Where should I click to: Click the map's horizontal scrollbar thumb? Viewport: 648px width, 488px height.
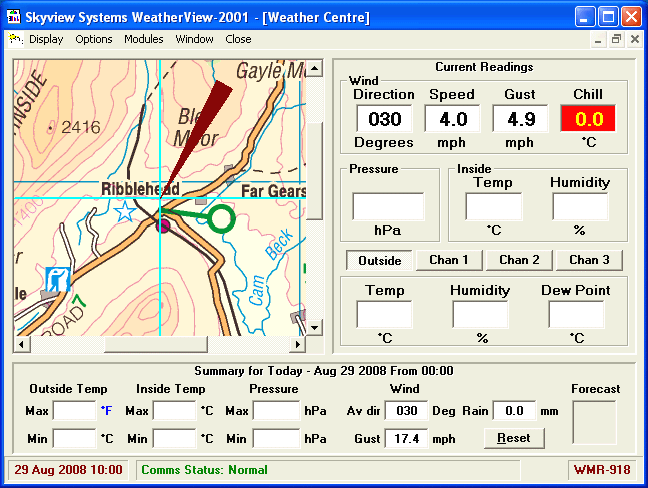pos(155,344)
